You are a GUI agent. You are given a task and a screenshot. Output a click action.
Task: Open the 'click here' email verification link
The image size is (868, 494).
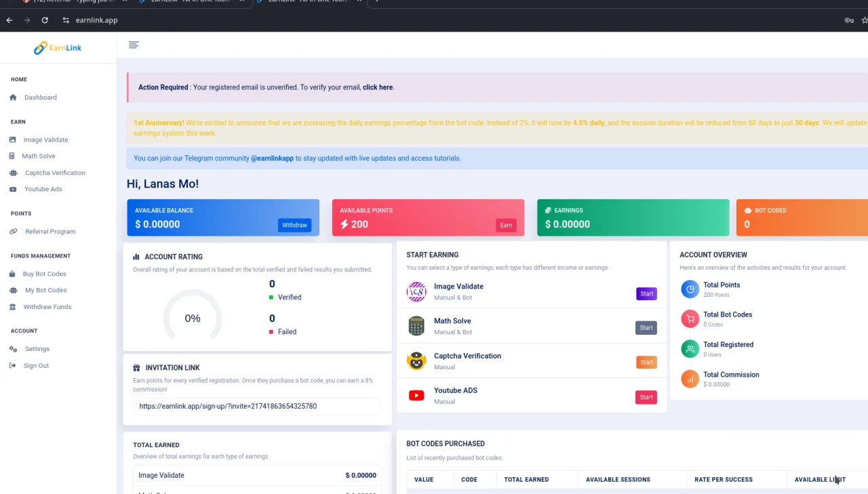378,87
